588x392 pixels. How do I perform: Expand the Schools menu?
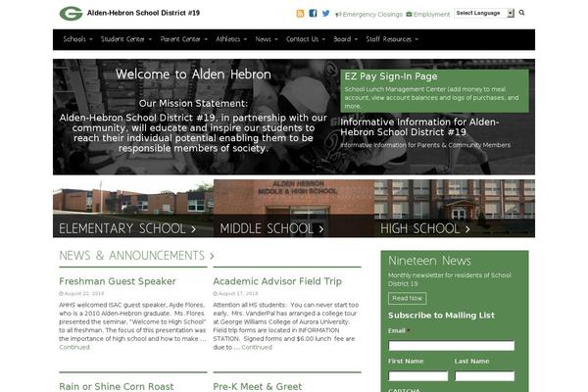(x=77, y=39)
